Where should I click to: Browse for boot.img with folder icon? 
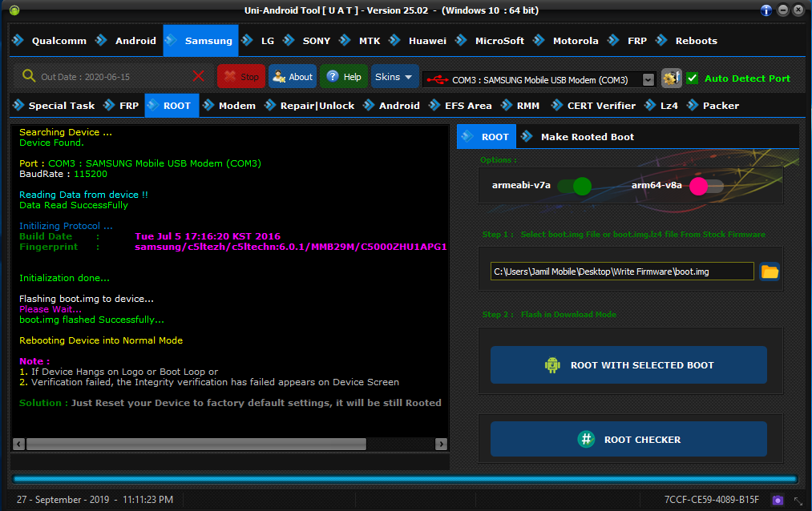click(x=770, y=272)
